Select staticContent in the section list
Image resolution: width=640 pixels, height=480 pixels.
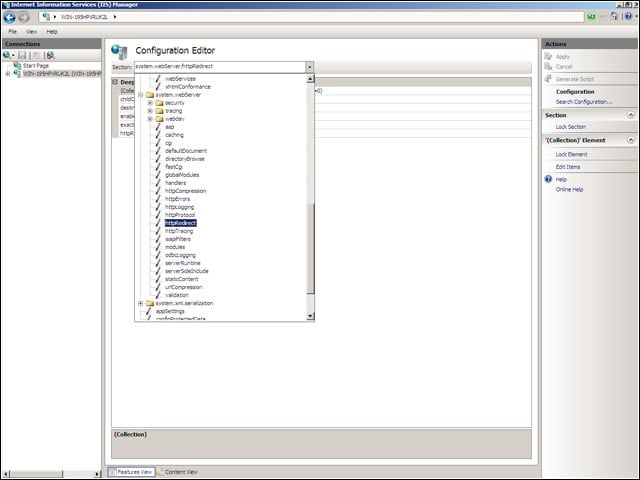tap(181, 279)
